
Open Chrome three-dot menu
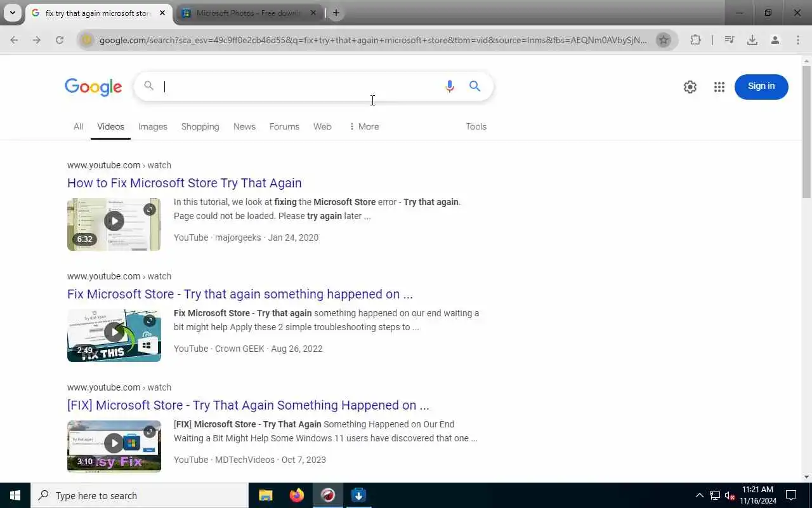click(798, 40)
